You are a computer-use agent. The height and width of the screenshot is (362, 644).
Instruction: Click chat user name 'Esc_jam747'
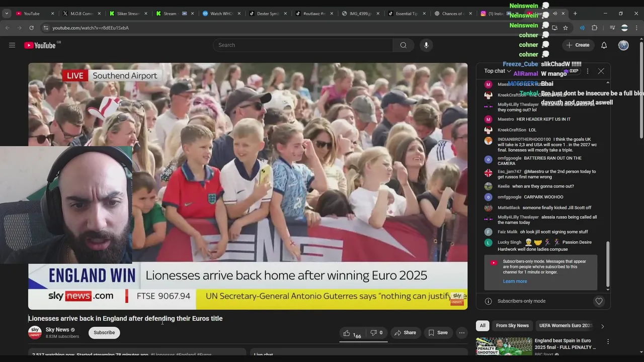point(509,171)
